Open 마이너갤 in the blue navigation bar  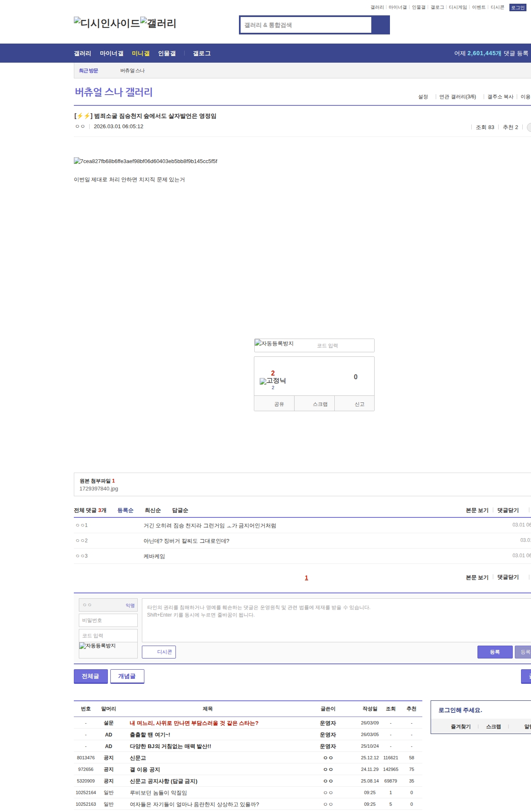(x=112, y=54)
